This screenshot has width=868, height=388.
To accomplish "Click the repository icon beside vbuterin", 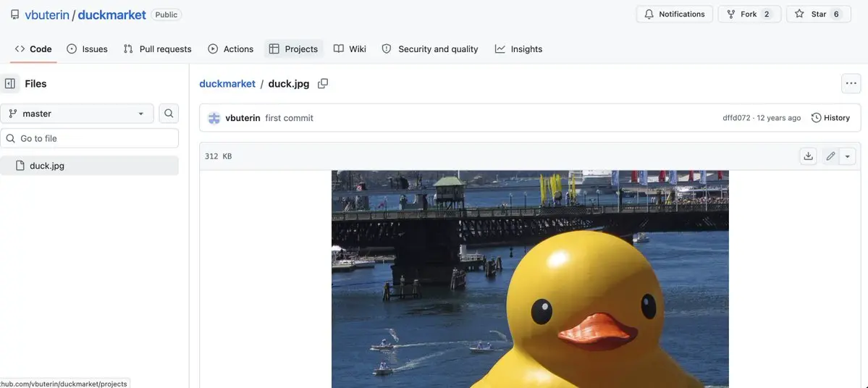I will pyautogui.click(x=15, y=14).
